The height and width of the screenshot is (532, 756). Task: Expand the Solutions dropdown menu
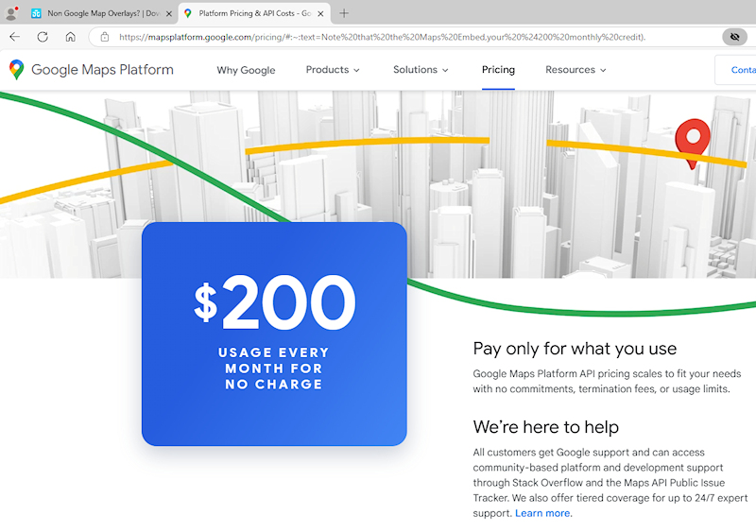click(421, 70)
